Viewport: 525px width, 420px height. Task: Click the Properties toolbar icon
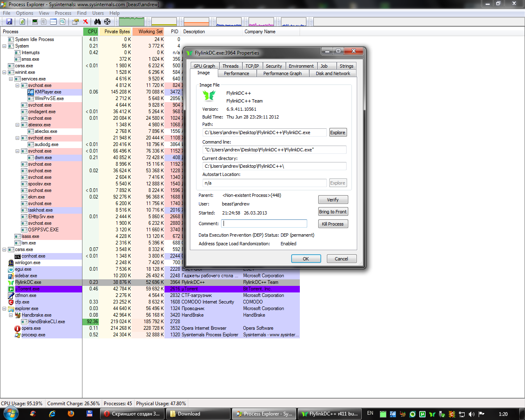75,22
